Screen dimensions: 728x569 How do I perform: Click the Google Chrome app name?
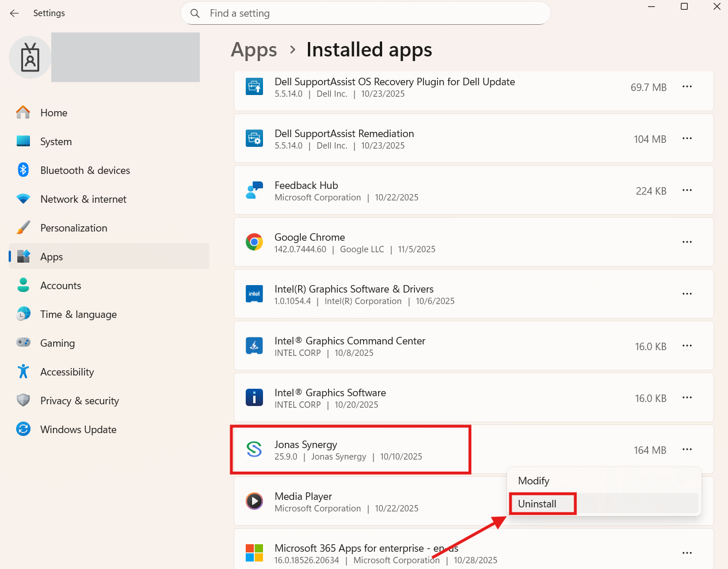(x=310, y=237)
